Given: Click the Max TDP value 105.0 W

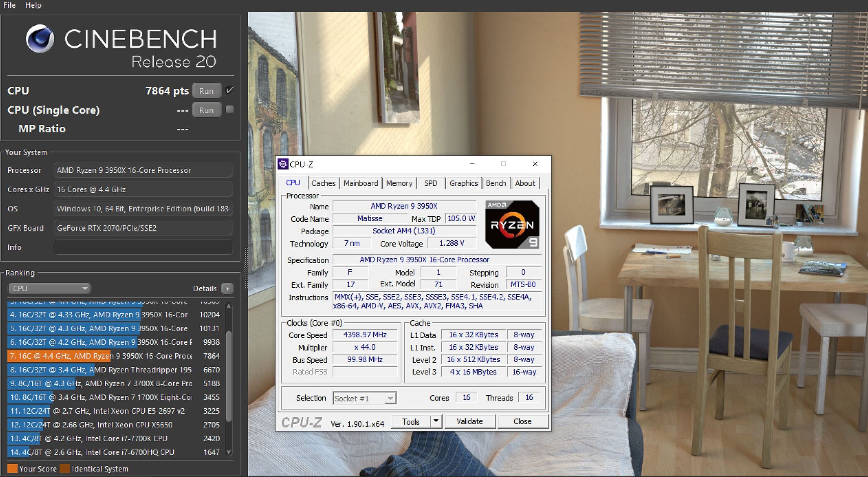Looking at the screenshot, I should [x=461, y=218].
